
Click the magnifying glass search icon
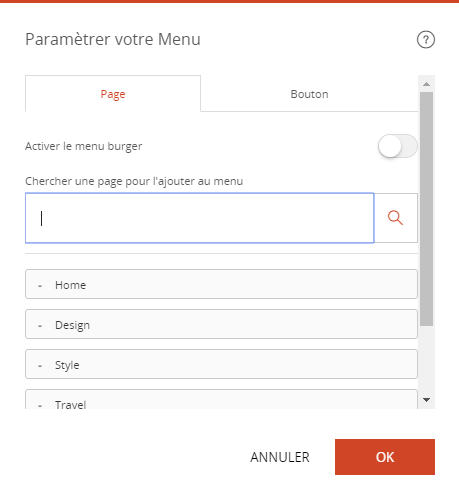click(396, 218)
